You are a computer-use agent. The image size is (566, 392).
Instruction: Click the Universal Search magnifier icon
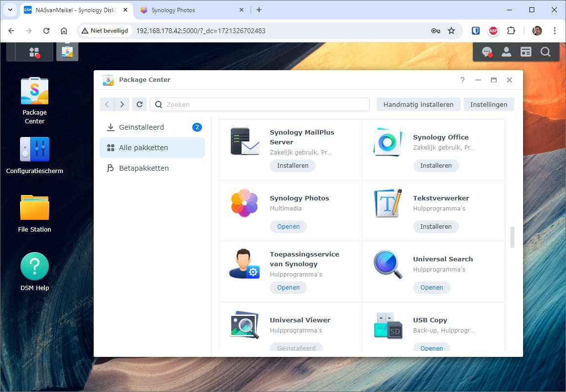click(388, 264)
